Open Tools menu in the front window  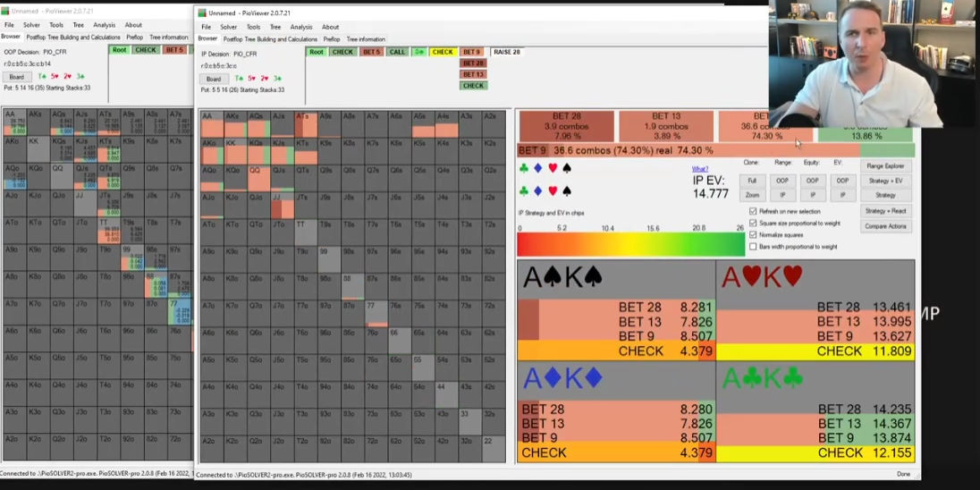tap(253, 27)
